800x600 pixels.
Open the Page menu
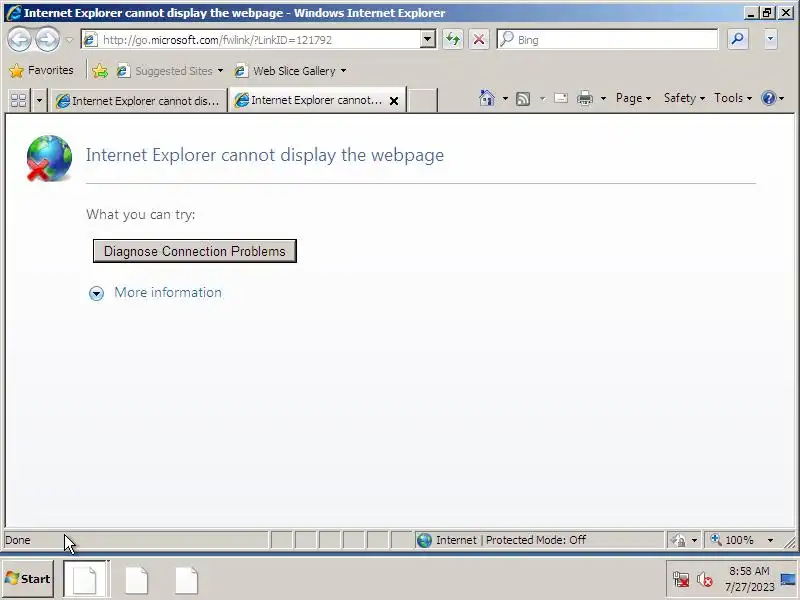(633, 97)
